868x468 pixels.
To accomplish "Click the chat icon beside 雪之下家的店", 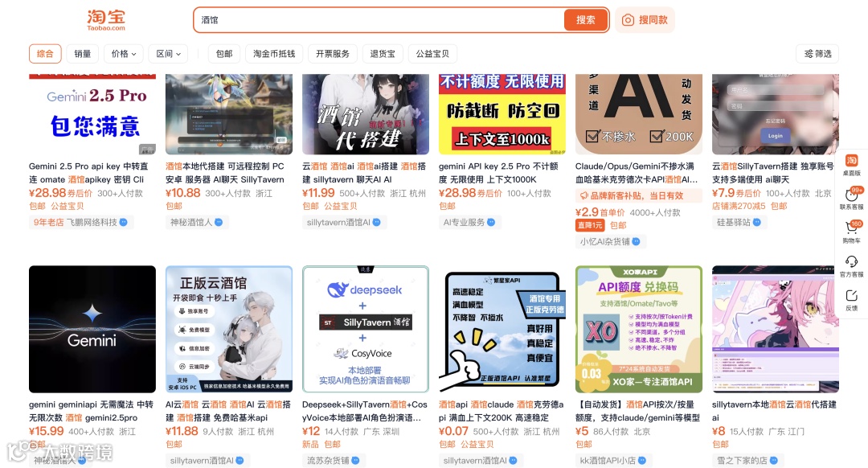I will [x=774, y=460].
